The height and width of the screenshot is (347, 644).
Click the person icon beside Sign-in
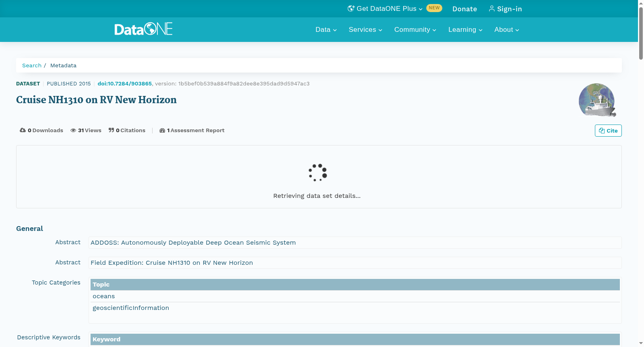pyautogui.click(x=491, y=8)
